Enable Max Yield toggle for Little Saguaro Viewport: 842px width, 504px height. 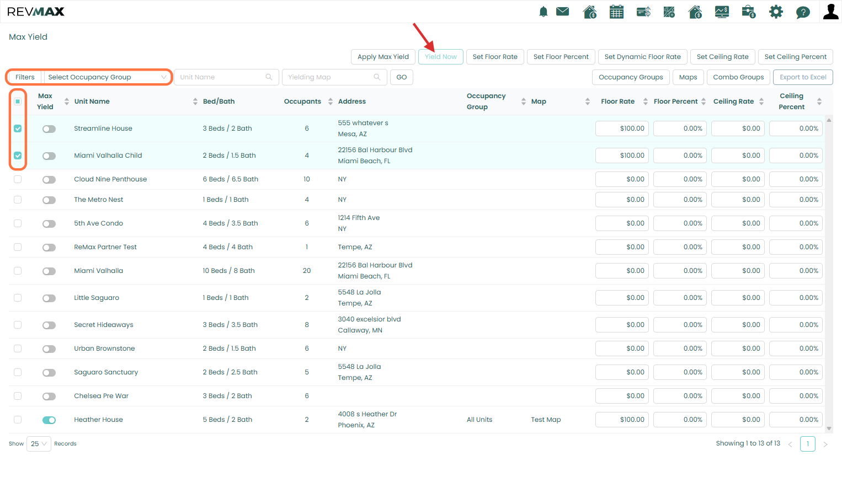pyautogui.click(x=49, y=298)
